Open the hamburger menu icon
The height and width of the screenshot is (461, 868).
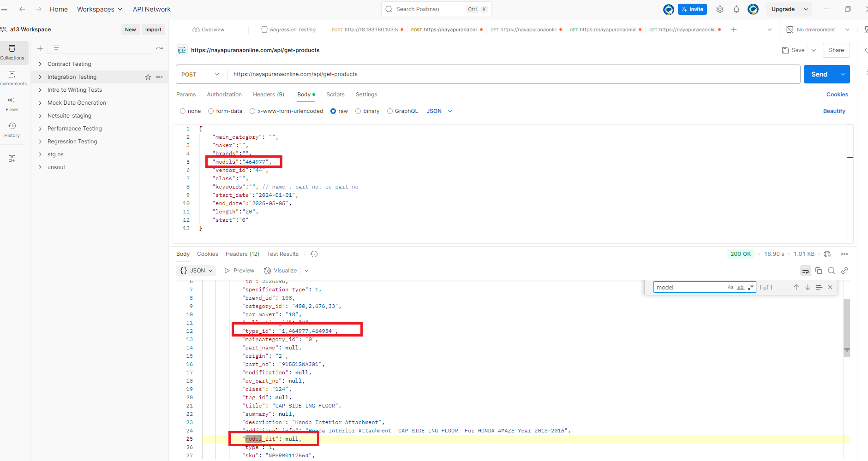(x=4, y=9)
